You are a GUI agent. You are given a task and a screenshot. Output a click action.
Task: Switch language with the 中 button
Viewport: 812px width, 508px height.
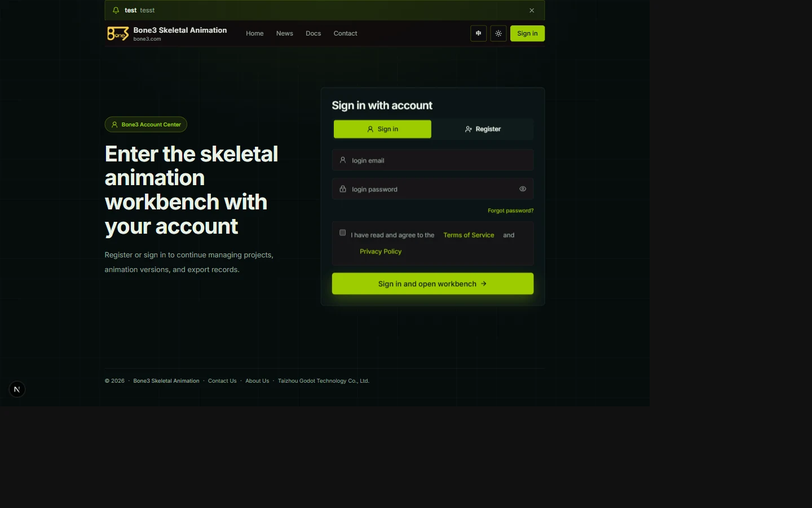(478, 33)
